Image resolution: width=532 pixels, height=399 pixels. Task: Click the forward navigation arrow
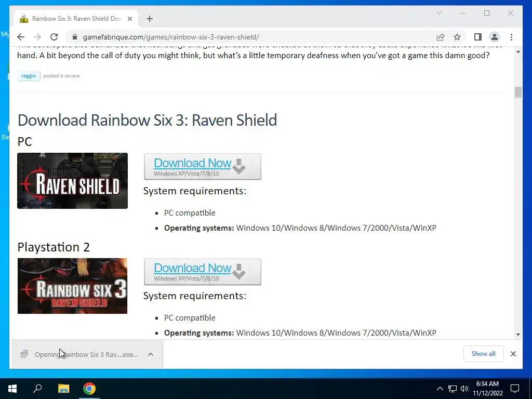[37, 37]
